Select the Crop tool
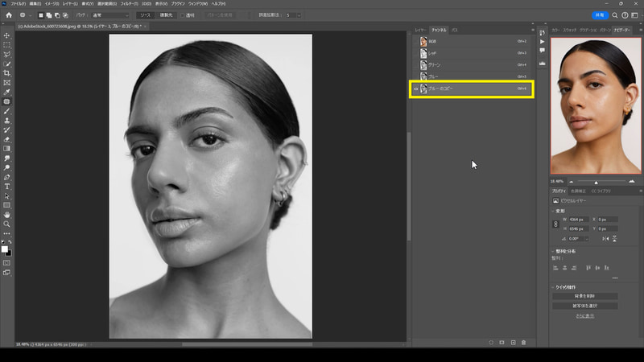Viewport: 644px width, 362px height. [x=7, y=73]
